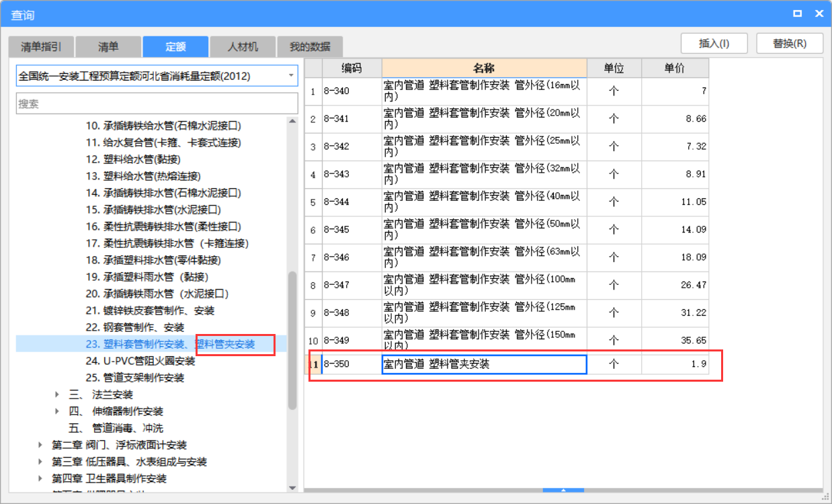Select 12. 塑料给水管(黏接)
This screenshot has width=832, height=504.
(x=133, y=159)
